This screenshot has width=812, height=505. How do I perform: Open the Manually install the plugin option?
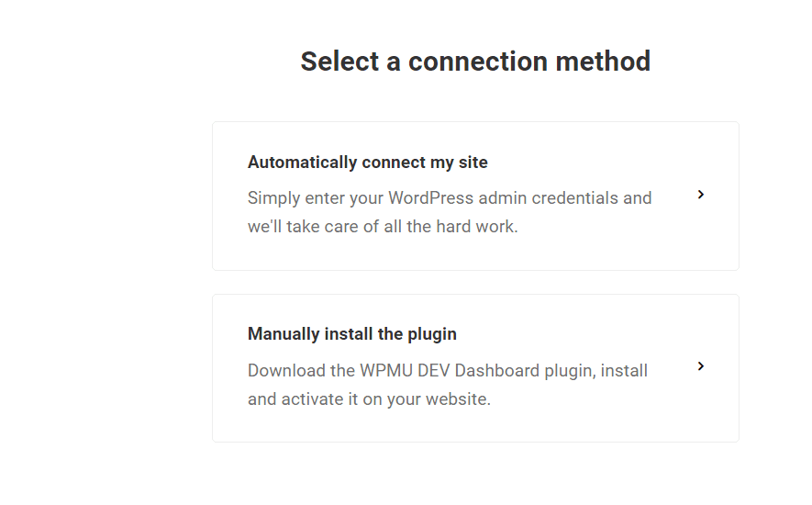coord(475,367)
